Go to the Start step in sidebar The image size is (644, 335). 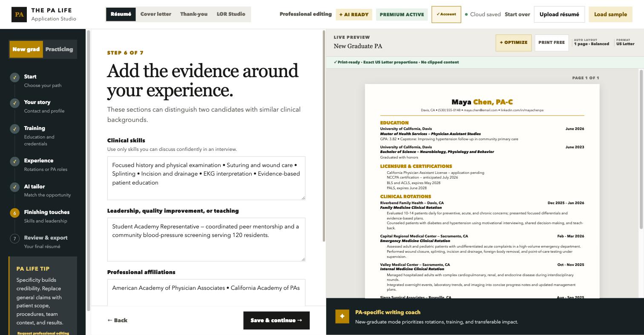[x=43, y=81]
